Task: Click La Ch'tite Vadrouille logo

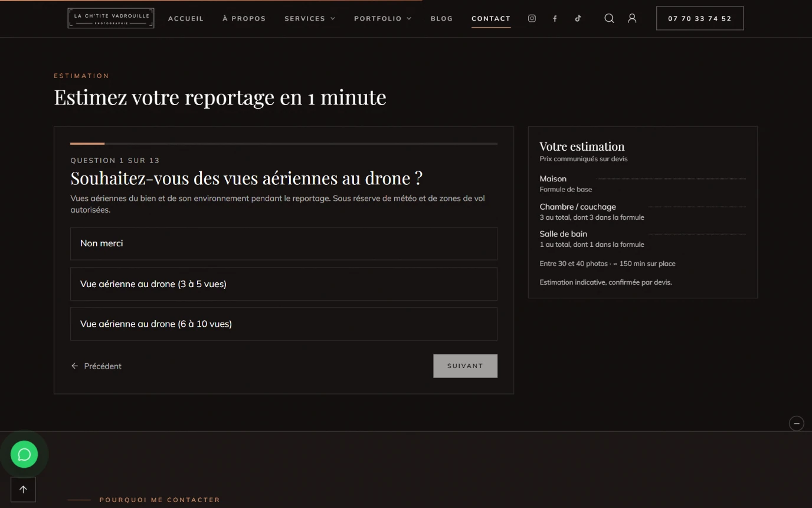Action: [111, 18]
